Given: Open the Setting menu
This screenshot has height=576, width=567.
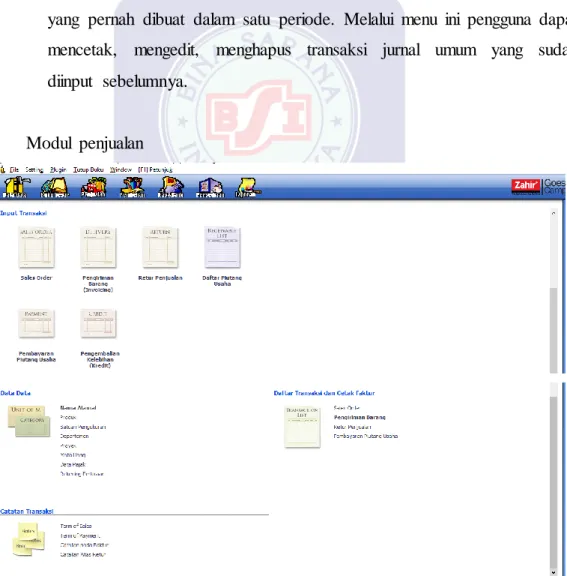Looking at the screenshot, I should tap(34, 169).
